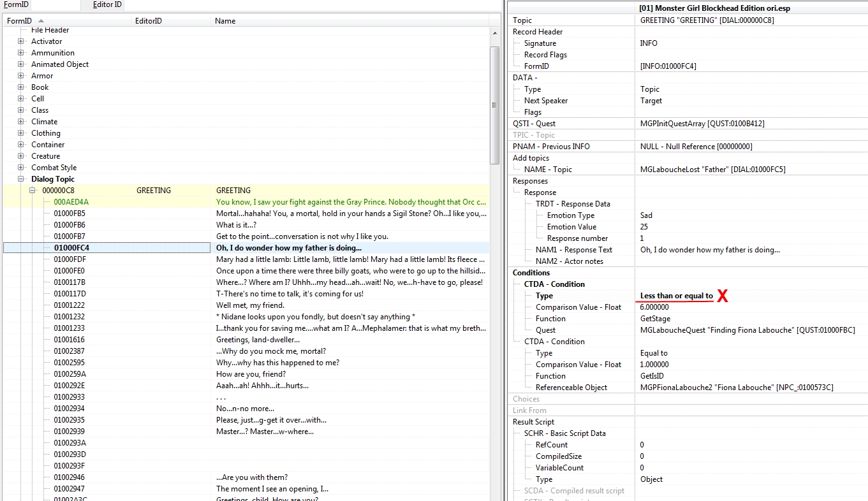Click the GetIsID function value
Screen dimensions: 868x501
pos(653,376)
